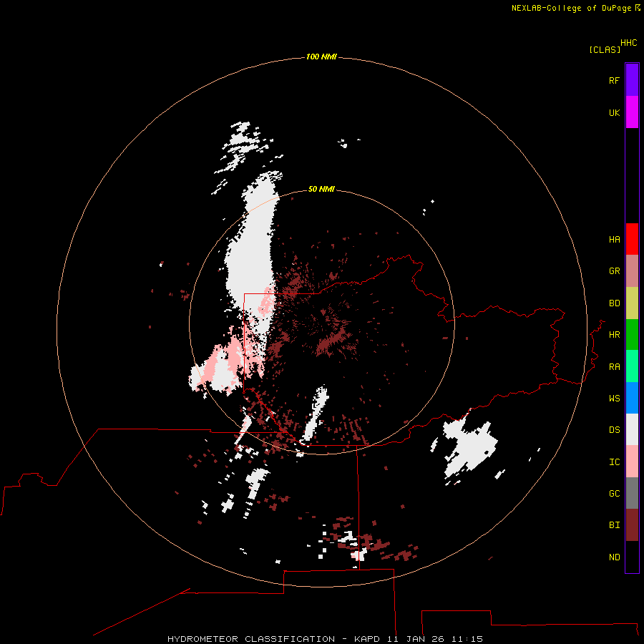Click the GR legend label
644x644 pixels.
coord(614,271)
